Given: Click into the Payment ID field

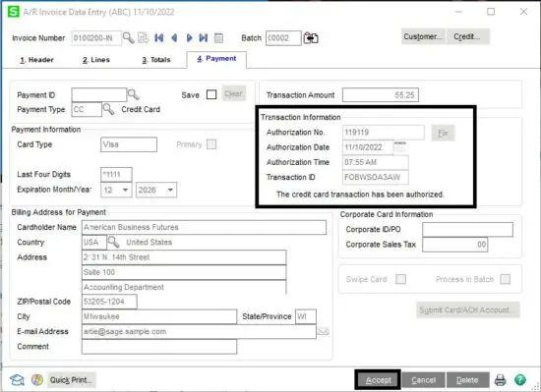Looking at the screenshot, I should 99,94.
